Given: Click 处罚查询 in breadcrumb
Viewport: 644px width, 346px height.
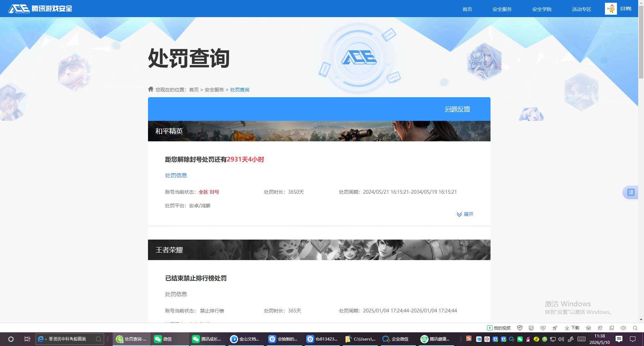Looking at the screenshot, I should click(x=240, y=90).
